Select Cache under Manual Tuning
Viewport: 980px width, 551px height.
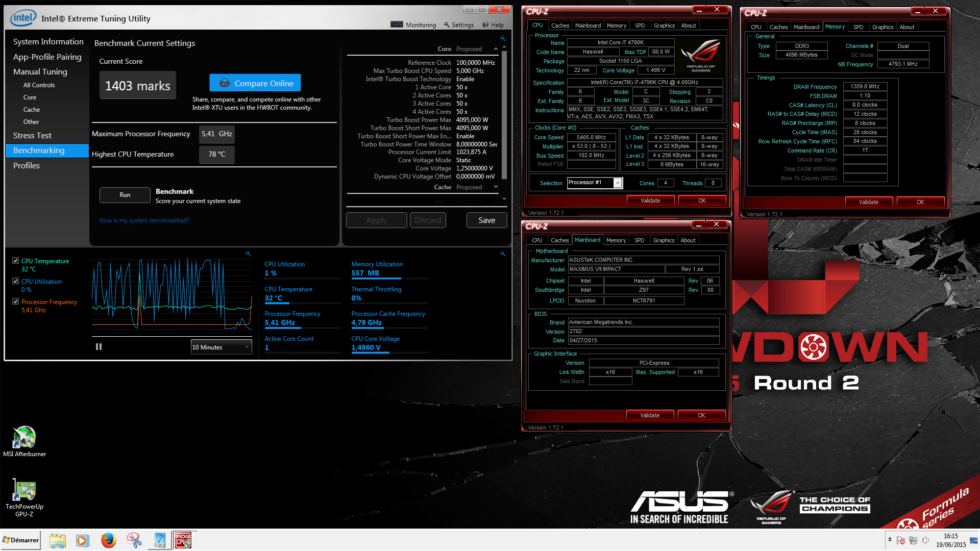[32, 110]
